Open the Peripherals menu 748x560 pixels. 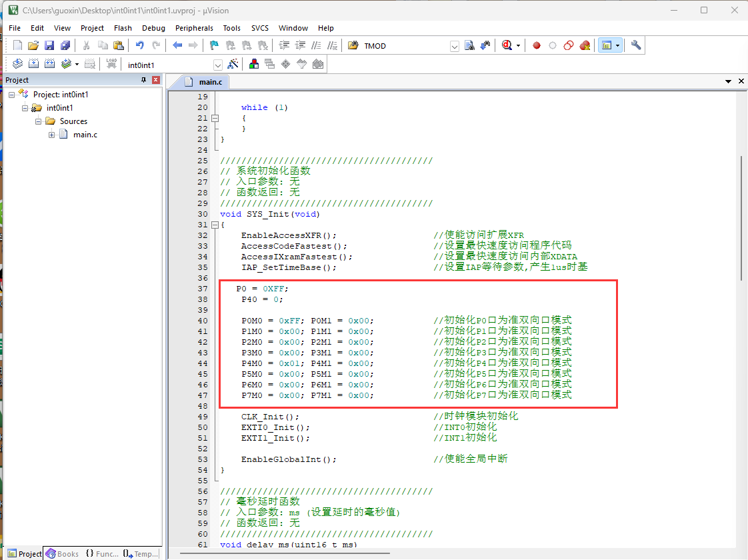[194, 28]
